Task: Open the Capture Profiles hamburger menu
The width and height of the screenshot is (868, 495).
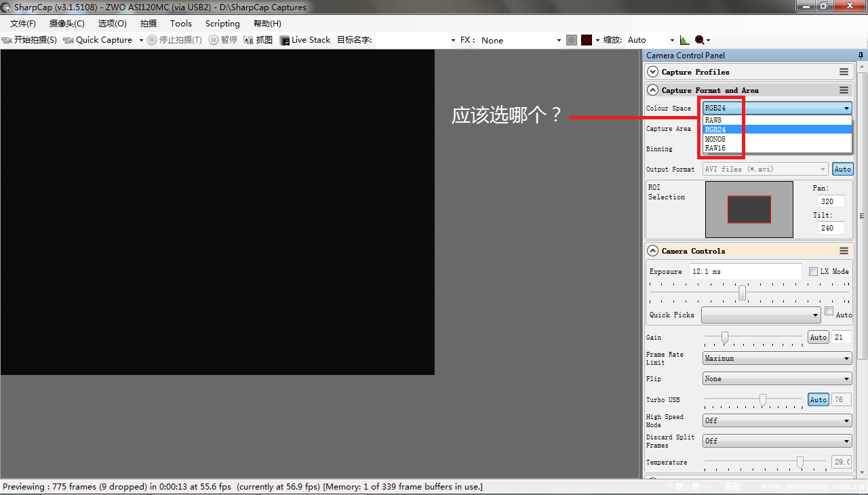Action: tap(844, 72)
